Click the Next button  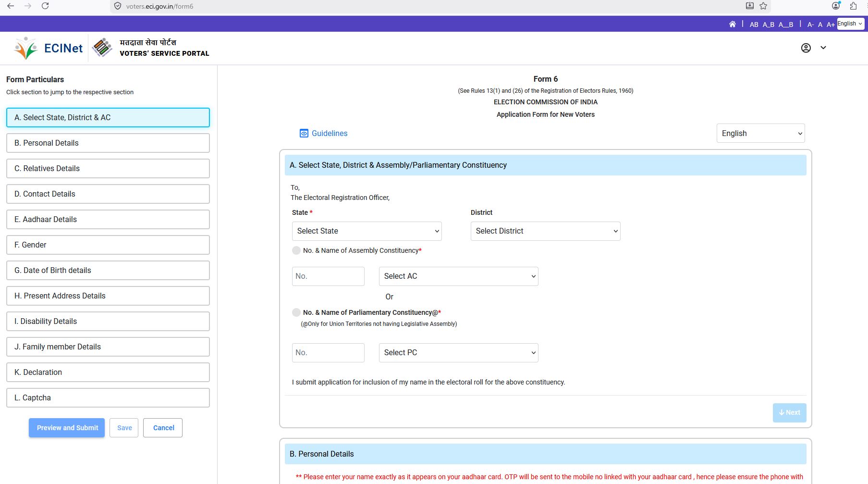(x=789, y=412)
